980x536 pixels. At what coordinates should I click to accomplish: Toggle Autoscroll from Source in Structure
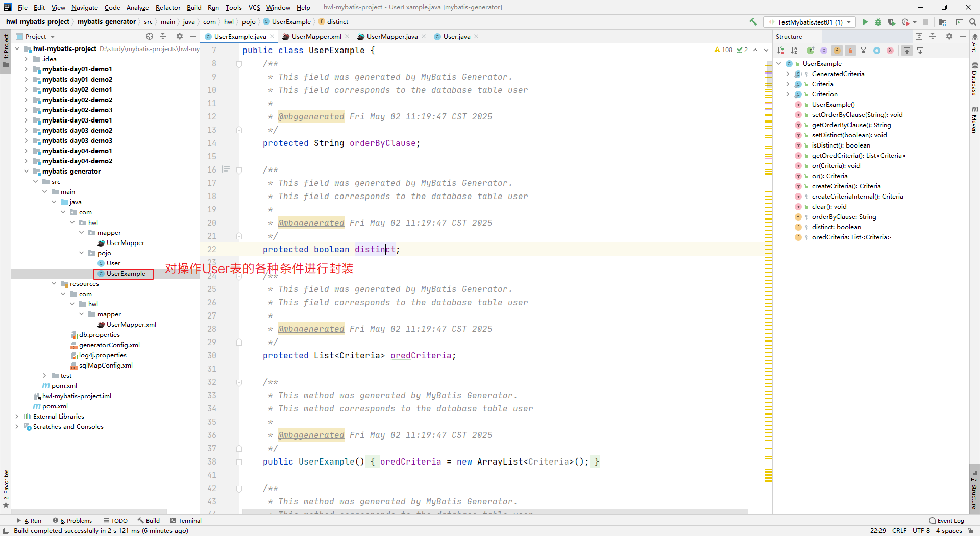point(920,51)
